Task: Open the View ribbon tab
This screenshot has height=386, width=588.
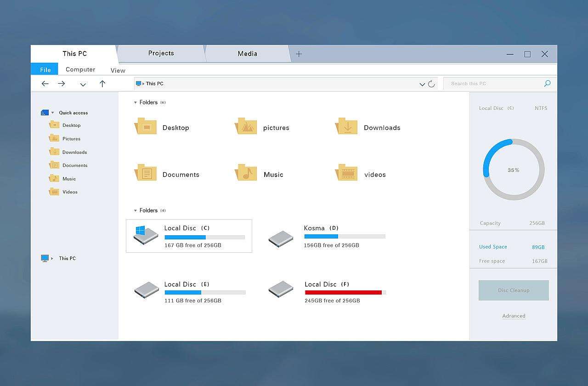Action: click(118, 70)
